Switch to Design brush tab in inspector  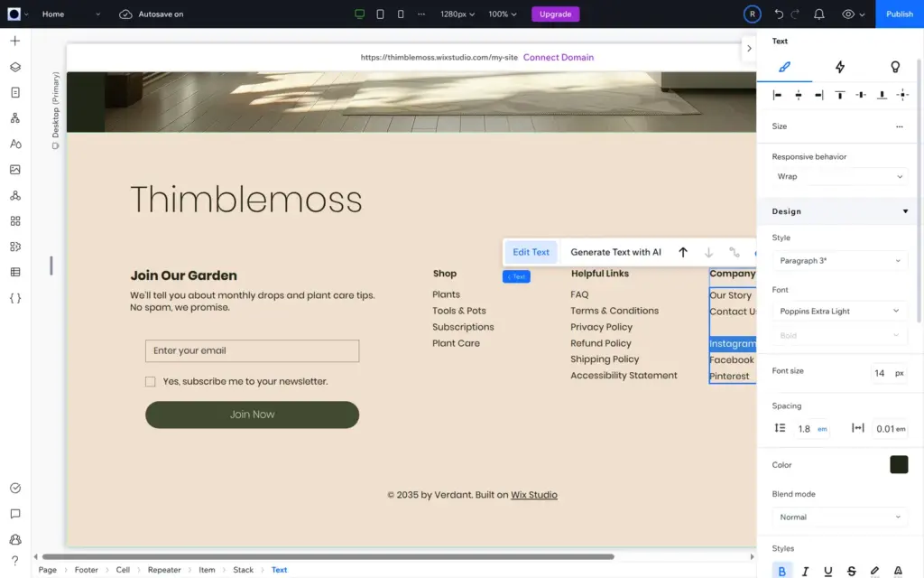[x=784, y=67]
